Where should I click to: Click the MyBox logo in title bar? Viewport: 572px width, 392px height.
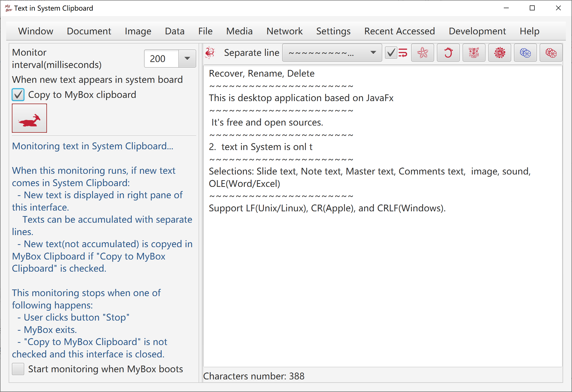[x=8, y=8]
